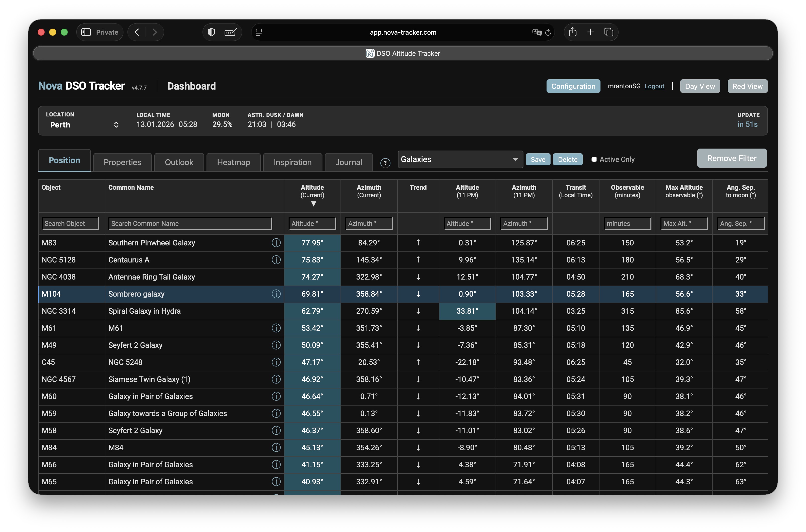
Task: Enable the Active Only checkbox
Action: pyautogui.click(x=594, y=159)
